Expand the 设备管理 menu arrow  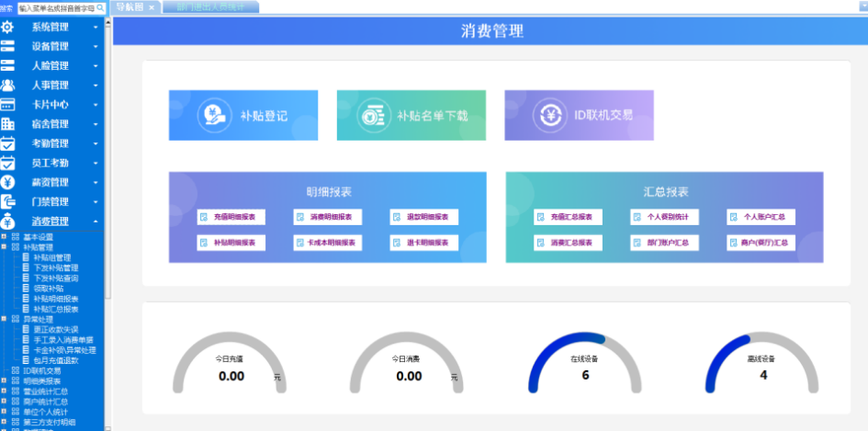pyautogui.click(x=96, y=46)
